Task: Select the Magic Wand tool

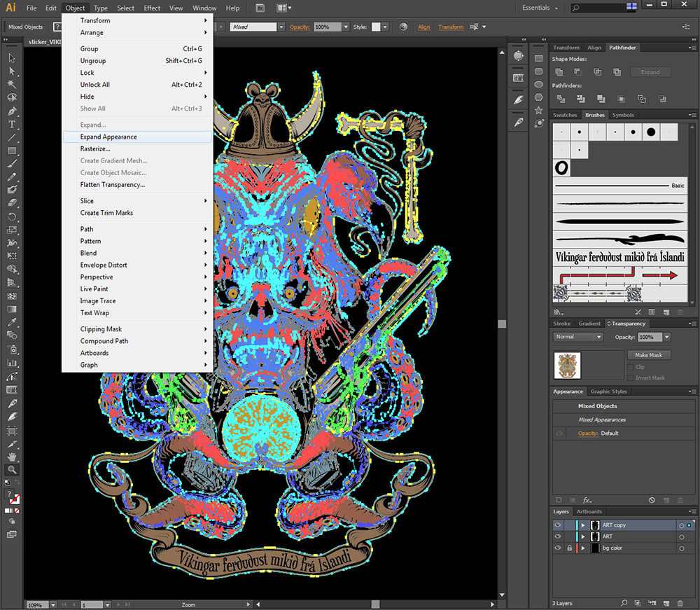Action: click(x=12, y=84)
